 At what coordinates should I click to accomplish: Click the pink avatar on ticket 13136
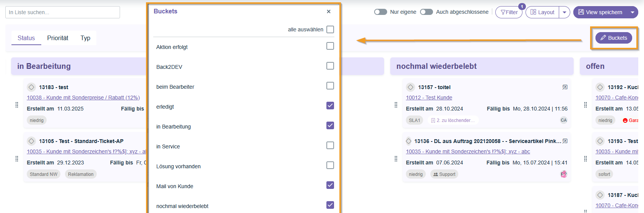[563, 174]
